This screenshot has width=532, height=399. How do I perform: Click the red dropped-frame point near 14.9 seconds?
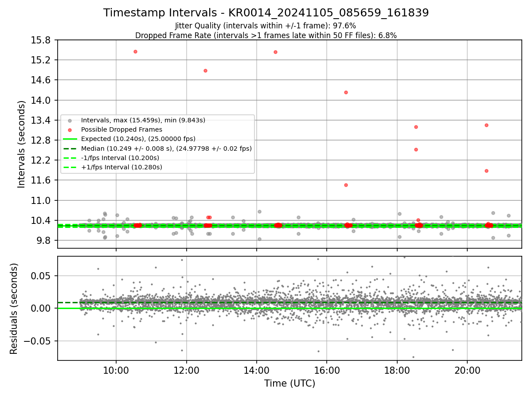(x=205, y=70)
